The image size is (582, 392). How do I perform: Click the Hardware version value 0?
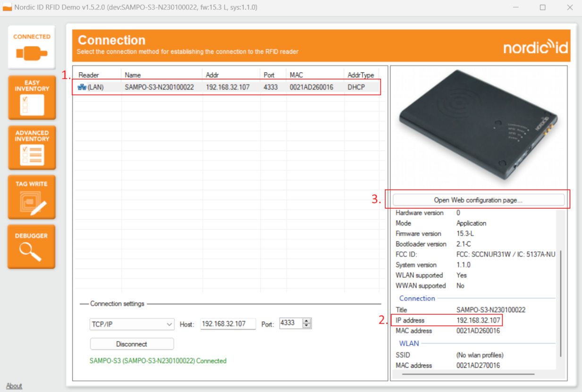pos(458,213)
